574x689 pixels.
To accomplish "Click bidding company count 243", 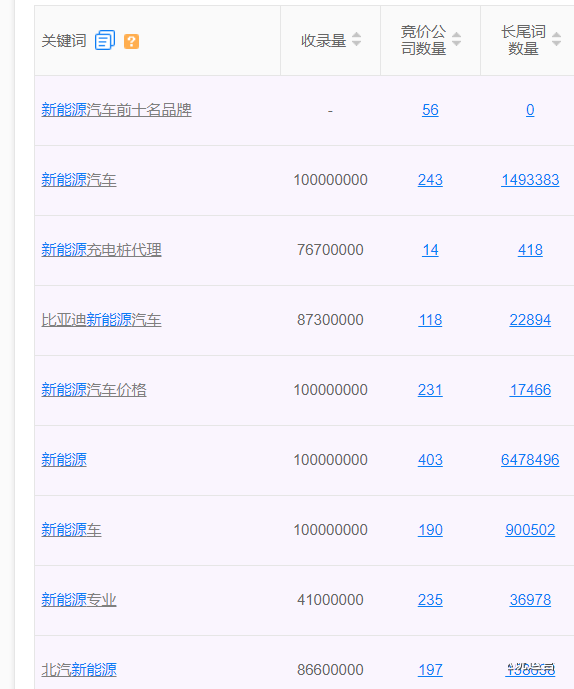I will click(430, 180).
